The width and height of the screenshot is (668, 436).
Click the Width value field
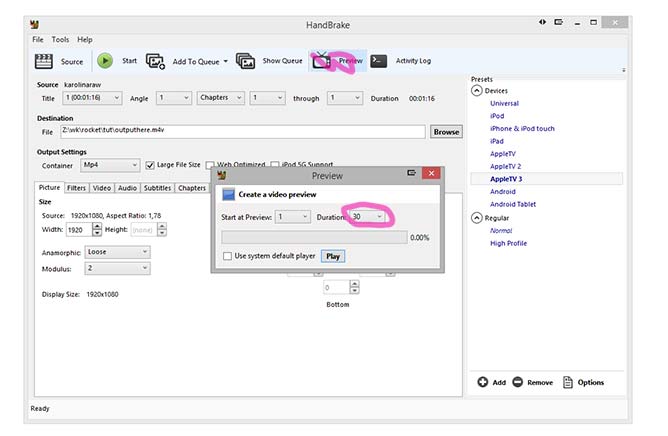(x=79, y=230)
